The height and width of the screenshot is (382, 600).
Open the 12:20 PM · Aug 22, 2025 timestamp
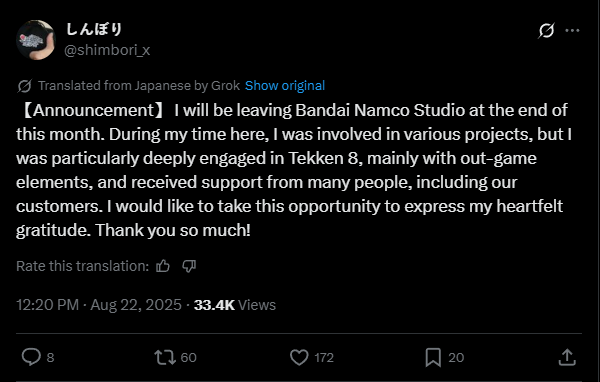99,305
